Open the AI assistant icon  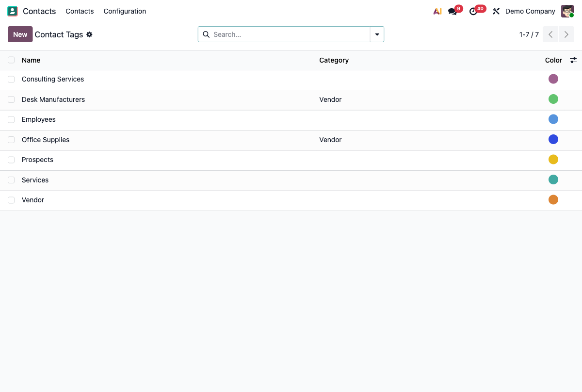click(437, 11)
